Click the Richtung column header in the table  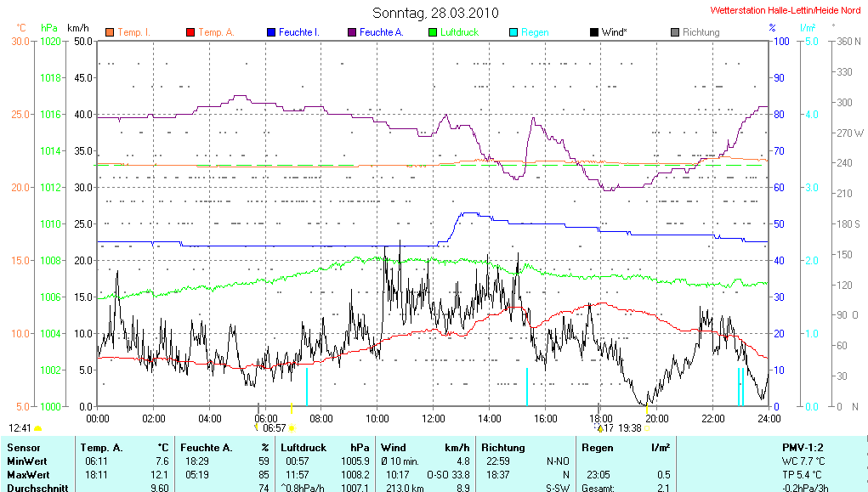502,447
